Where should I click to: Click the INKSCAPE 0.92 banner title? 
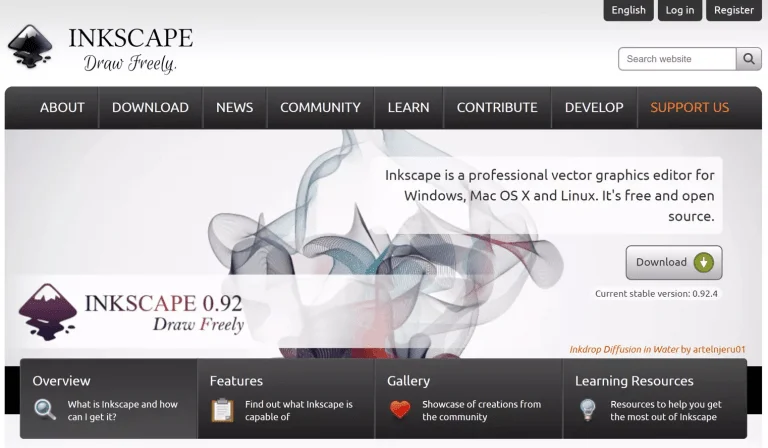pos(164,303)
